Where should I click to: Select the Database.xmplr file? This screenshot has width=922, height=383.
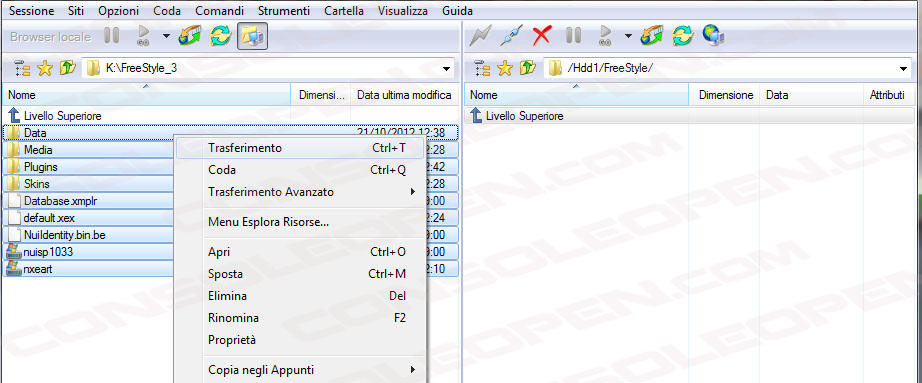[60, 201]
